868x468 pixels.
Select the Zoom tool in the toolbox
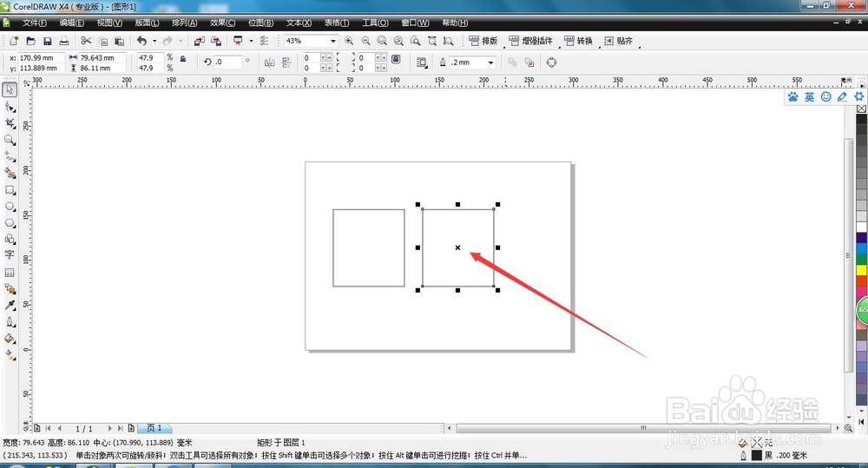point(10,140)
